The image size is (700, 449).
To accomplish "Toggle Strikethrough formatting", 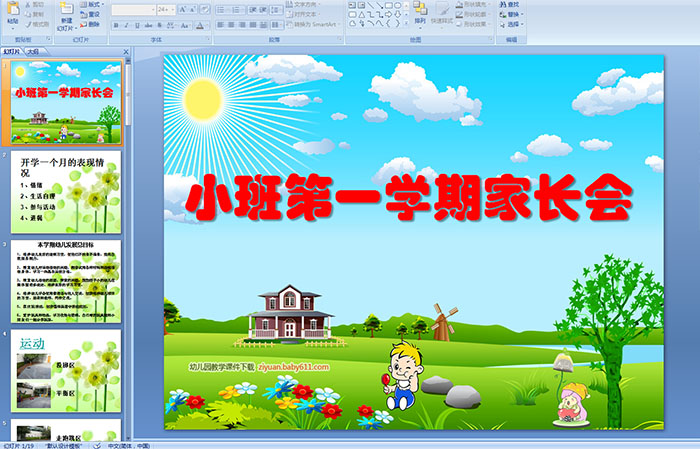I will (148, 25).
